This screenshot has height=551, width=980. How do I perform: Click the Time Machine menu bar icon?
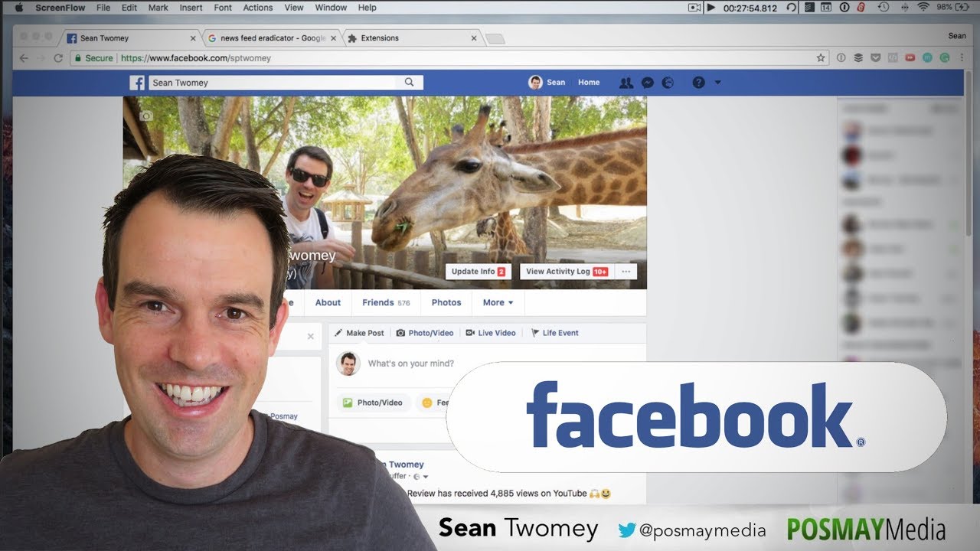[x=883, y=8]
